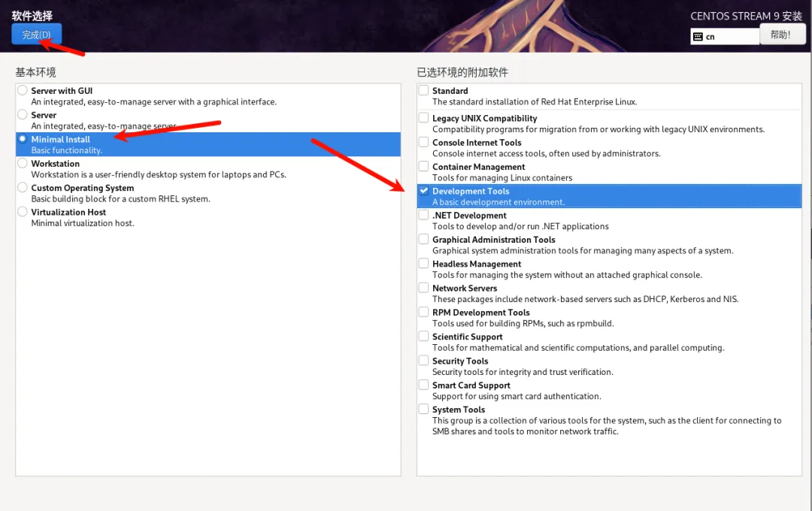Click 'The standard installation of Red Hat Enterprise Linux.'
The height and width of the screenshot is (511, 812).
click(535, 102)
